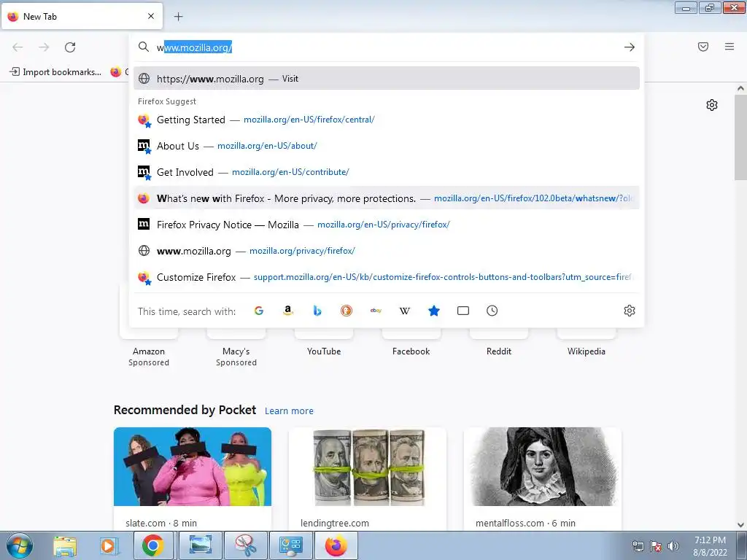747x560 pixels.
Task: Go back one page
Action: pos(18,47)
